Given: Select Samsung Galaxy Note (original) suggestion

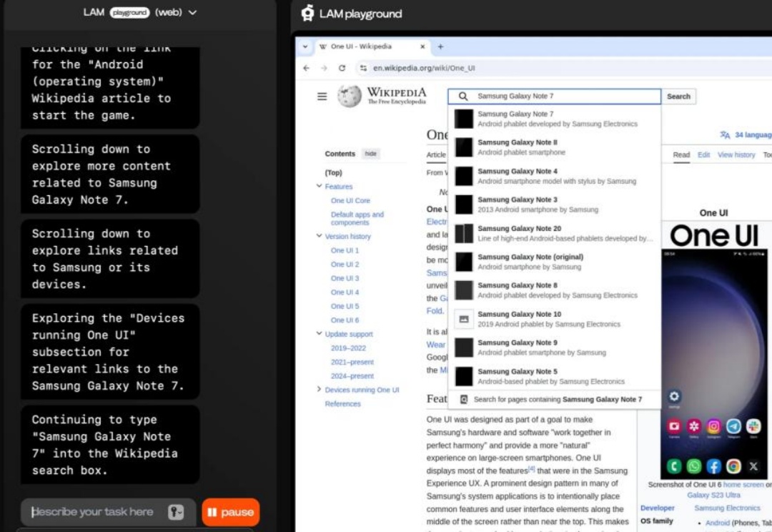Looking at the screenshot, I should tap(555, 262).
